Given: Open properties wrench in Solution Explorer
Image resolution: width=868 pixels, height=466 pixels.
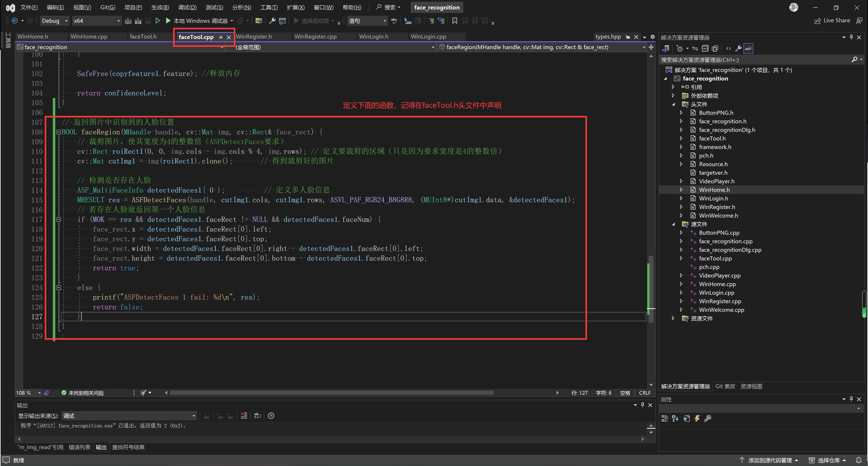Looking at the screenshot, I should (x=738, y=48).
